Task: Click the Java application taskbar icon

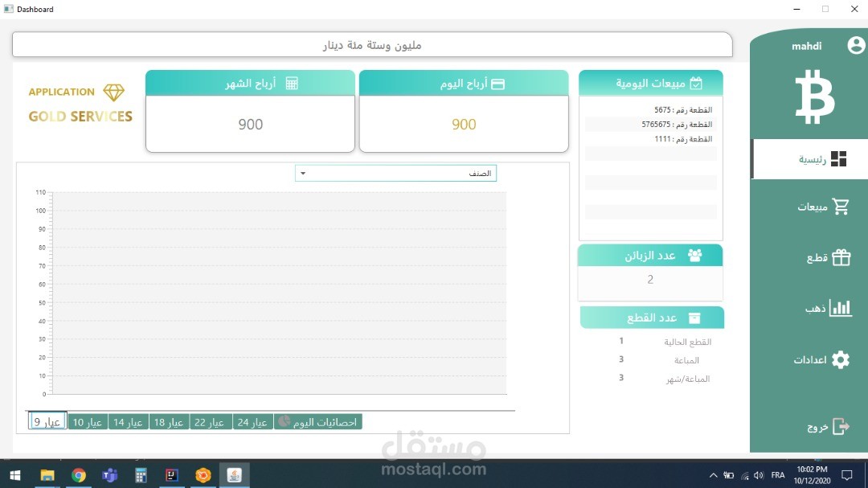Action: (x=234, y=475)
